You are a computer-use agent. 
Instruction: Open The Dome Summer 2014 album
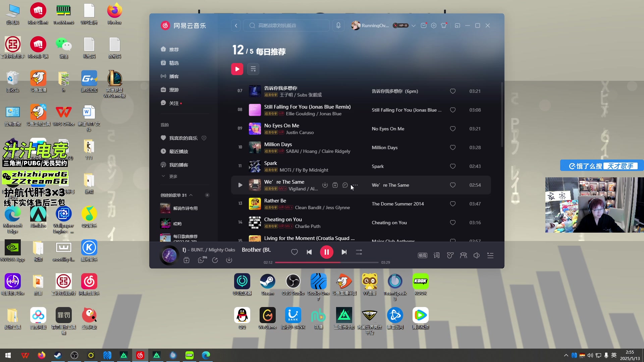pos(398,204)
